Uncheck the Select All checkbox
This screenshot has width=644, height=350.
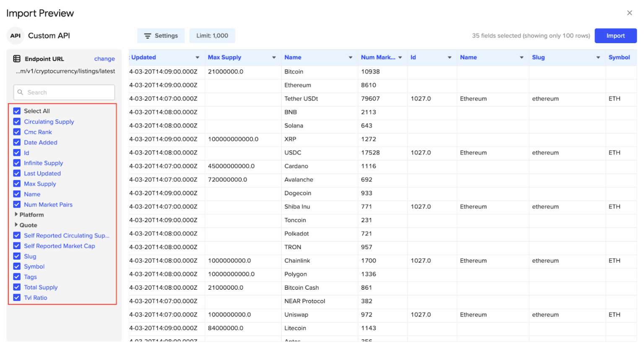tap(17, 111)
